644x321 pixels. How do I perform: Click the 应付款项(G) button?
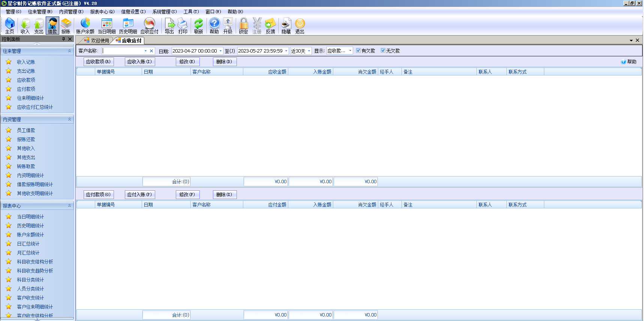click(x=99, y=194)
